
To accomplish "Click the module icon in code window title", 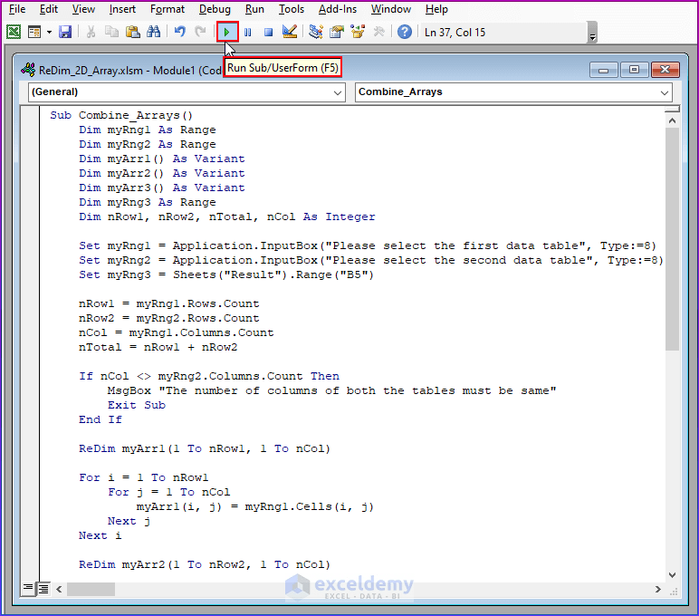I will tap(28, 70).
